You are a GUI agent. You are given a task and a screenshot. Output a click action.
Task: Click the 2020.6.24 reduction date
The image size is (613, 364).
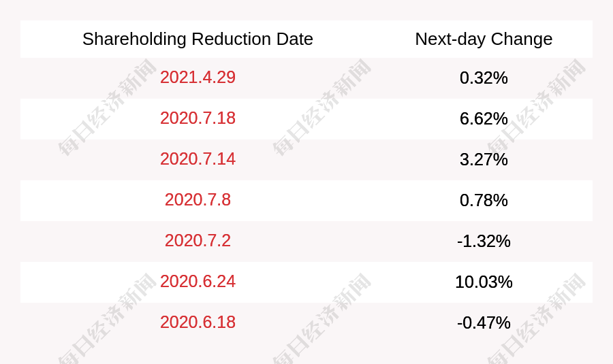click(x=198, y=282)
